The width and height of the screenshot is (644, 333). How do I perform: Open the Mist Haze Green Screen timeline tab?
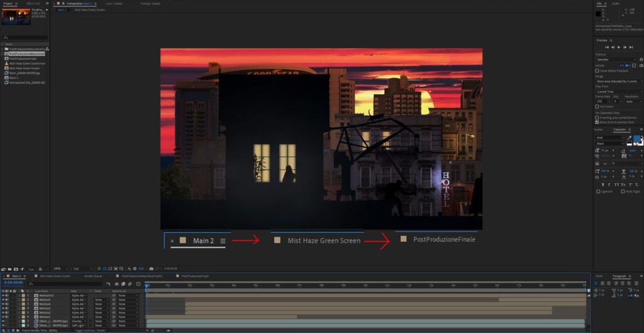point(55,276)
